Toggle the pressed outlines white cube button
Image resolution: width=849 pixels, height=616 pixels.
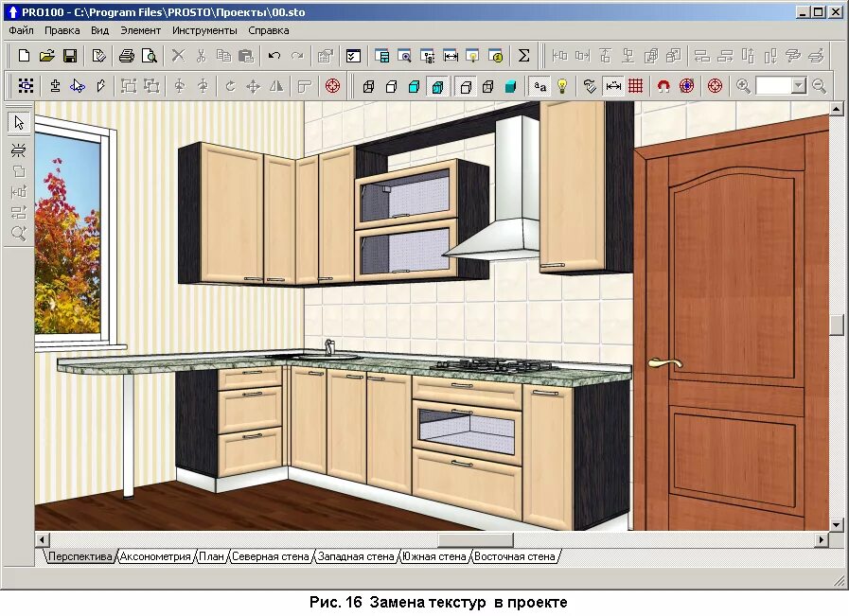466,85
